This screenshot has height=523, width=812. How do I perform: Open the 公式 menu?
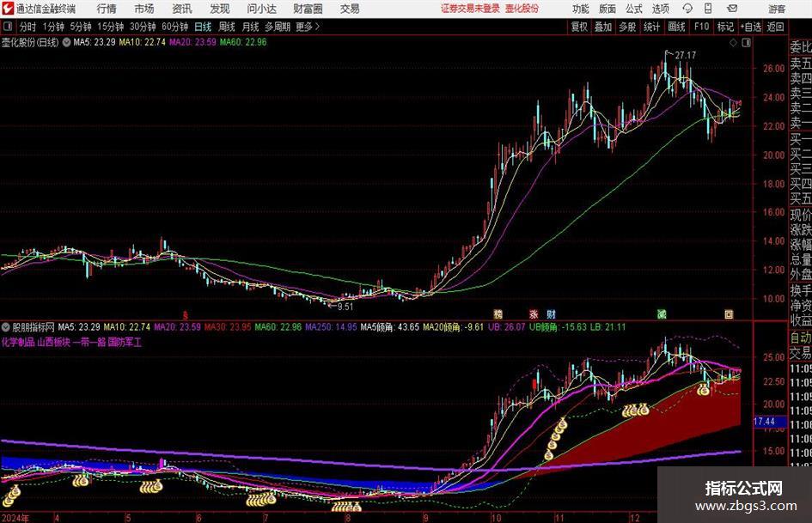point(634,9)
